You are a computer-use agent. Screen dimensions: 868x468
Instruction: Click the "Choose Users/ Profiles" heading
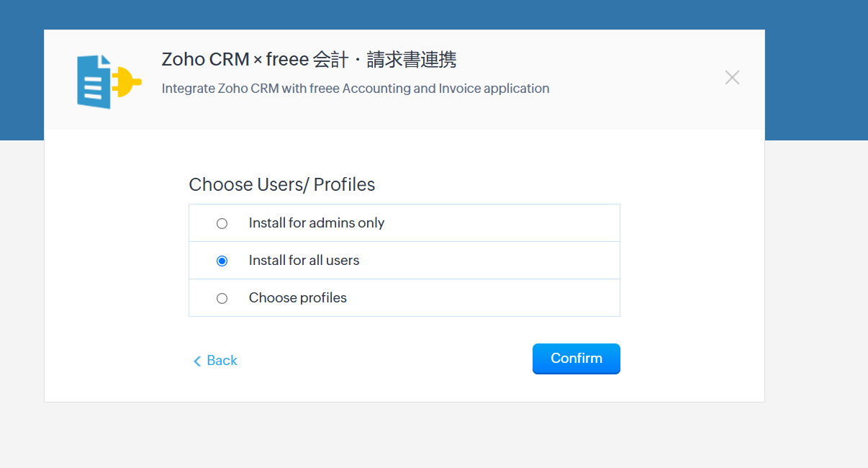pos(282,185)
